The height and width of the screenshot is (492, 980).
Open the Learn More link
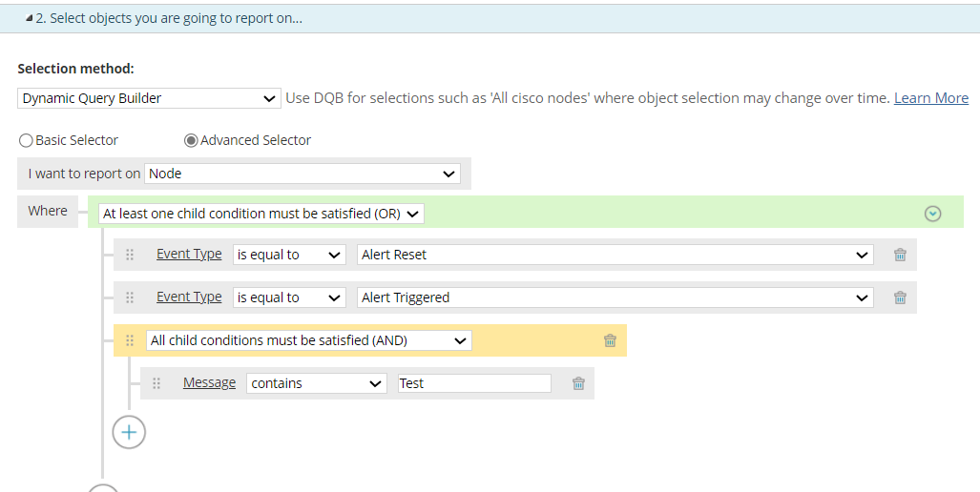pyautogui.click(x=930, y=98)
